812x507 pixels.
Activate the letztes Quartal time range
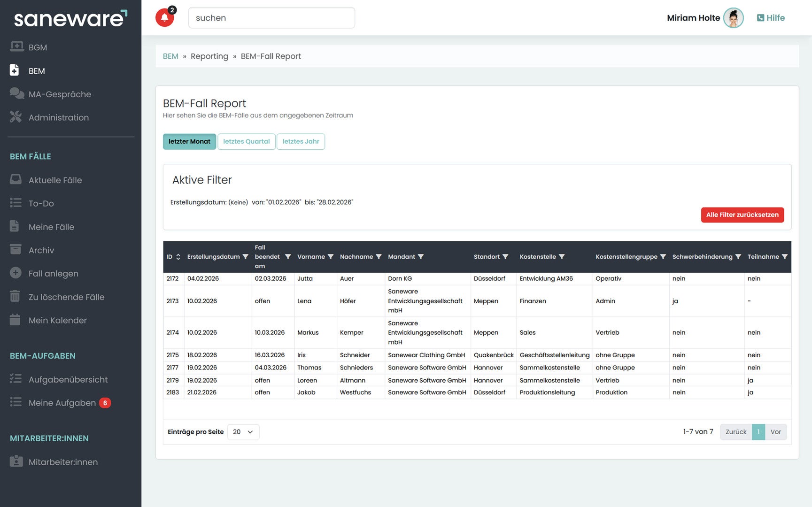coord(246,141)
